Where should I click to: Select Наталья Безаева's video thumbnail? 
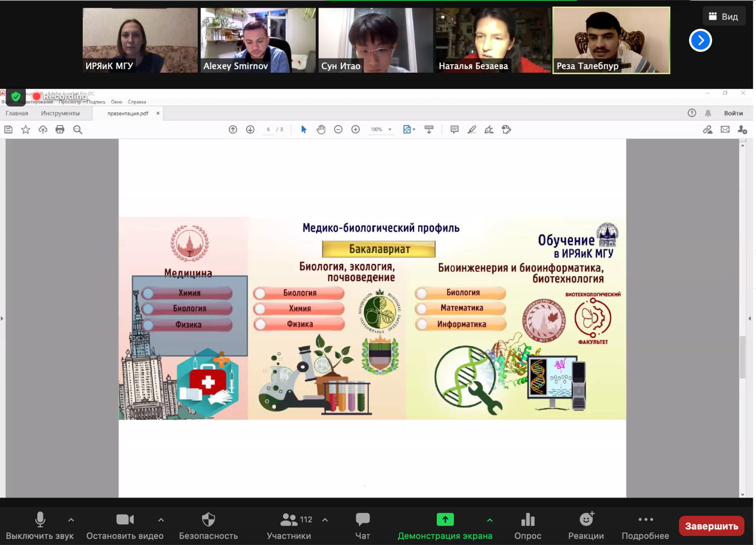(493, 40)
